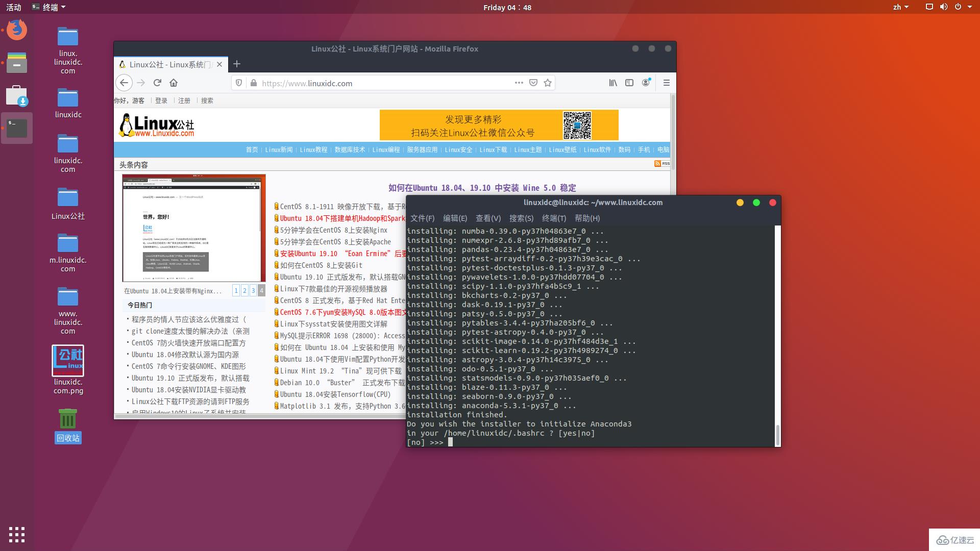The height and width of the screenshot is (551, 980).
Task: Open the 搜索(S) terminal menu
Action: [x=521, y=218]
